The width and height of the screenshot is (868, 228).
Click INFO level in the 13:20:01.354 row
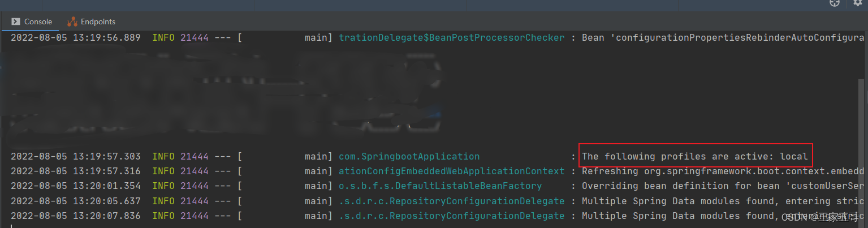click(163, 186)
